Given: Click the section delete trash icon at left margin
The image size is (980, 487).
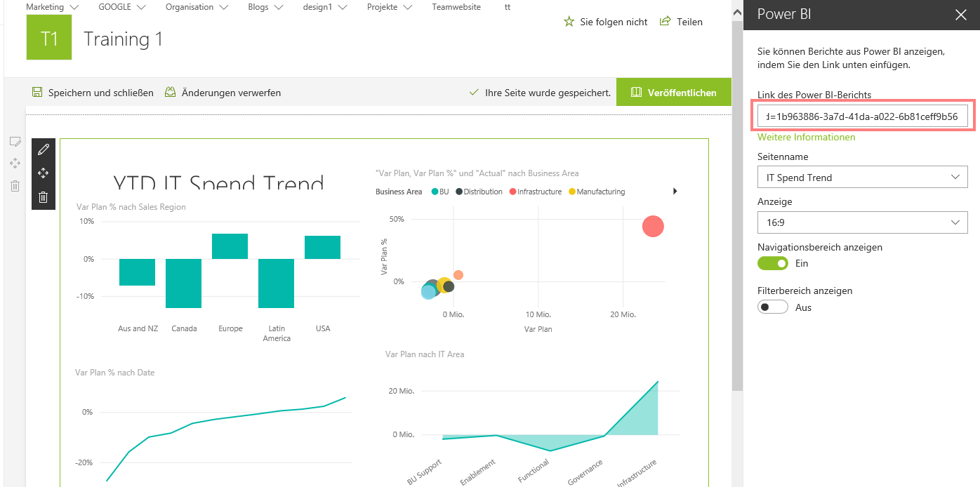Looking at the screenshot, I should click(x=15, y=186).
